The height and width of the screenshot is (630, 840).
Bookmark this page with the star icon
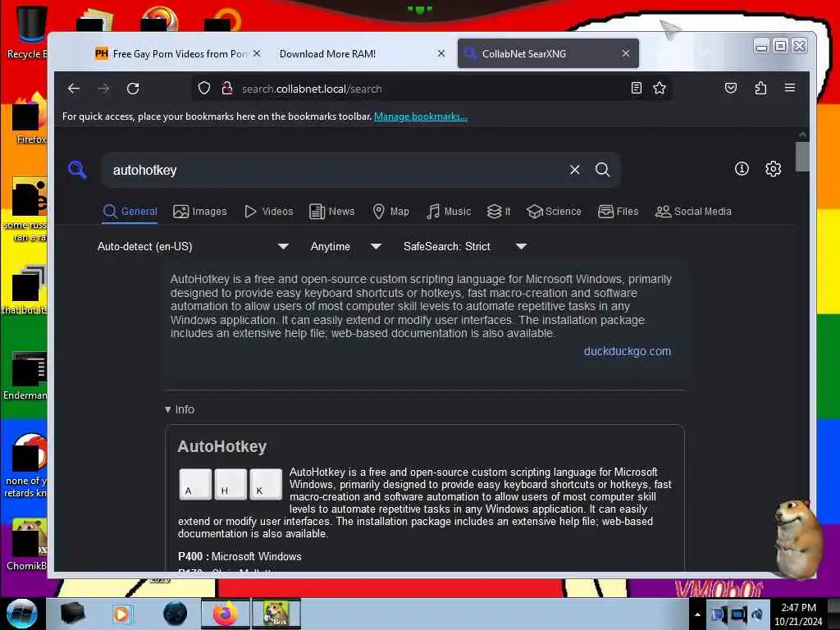tap(660, 89)
